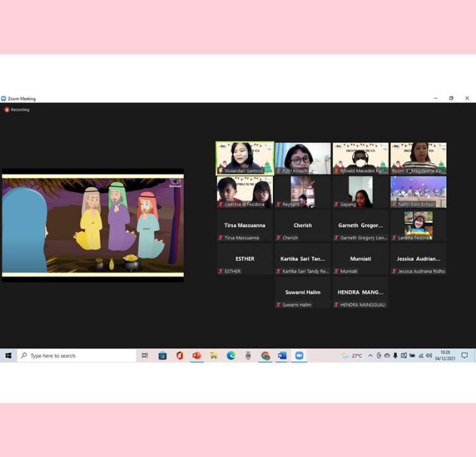Click the date 04/12/2021 in the tray
This screenshot has width=476, height=457.
[445, 359]
